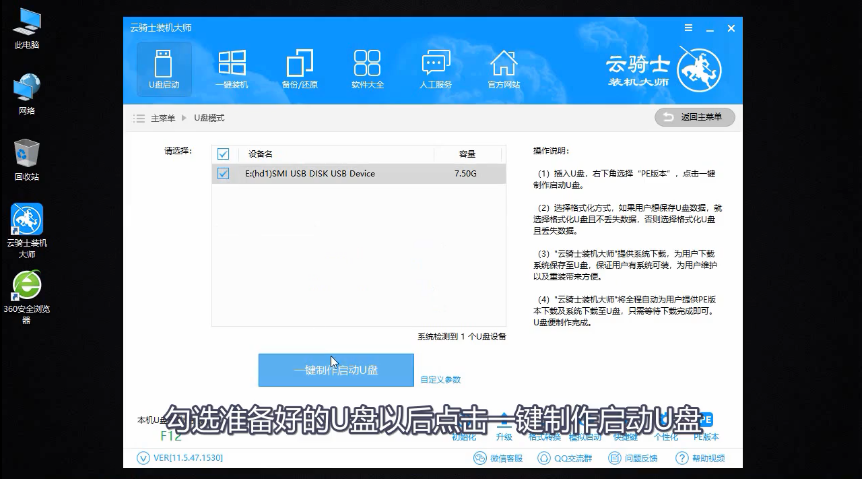This screenshot has width=862, height=479.
Task: Open the 软件大全 section
Action: coord(367,69)
